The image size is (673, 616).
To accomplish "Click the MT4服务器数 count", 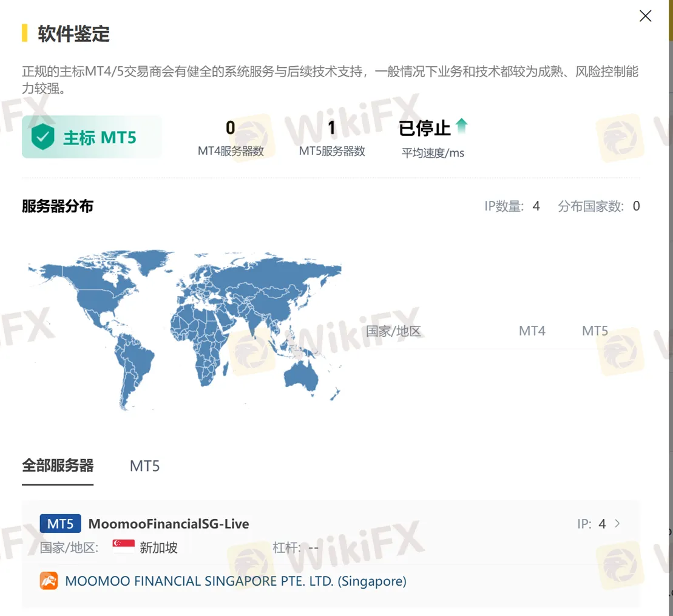I will [x=231, y=128].
